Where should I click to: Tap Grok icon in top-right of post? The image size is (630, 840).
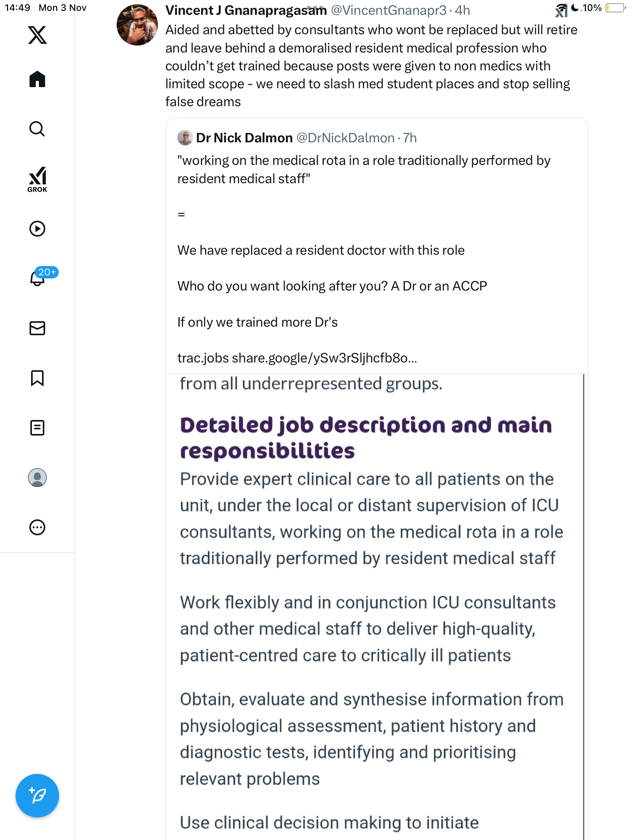click(561, 10)
